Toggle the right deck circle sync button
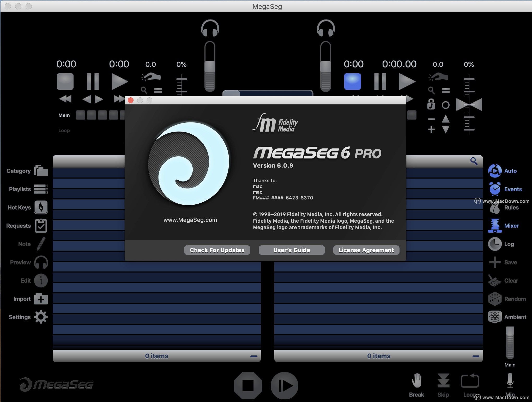The height and width of the screenshot is (402, 532). tap(446, 105)
